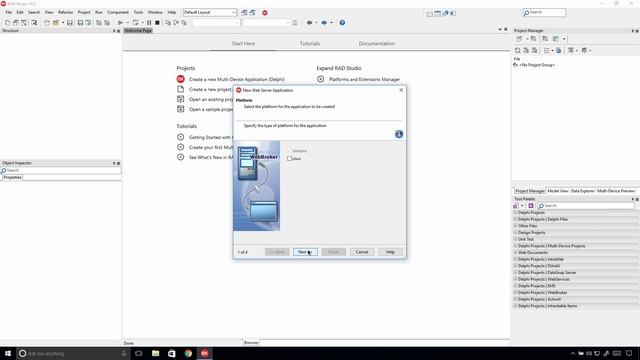Click the refresh icon in Project Manager toolbar

(x=518, y=50)
